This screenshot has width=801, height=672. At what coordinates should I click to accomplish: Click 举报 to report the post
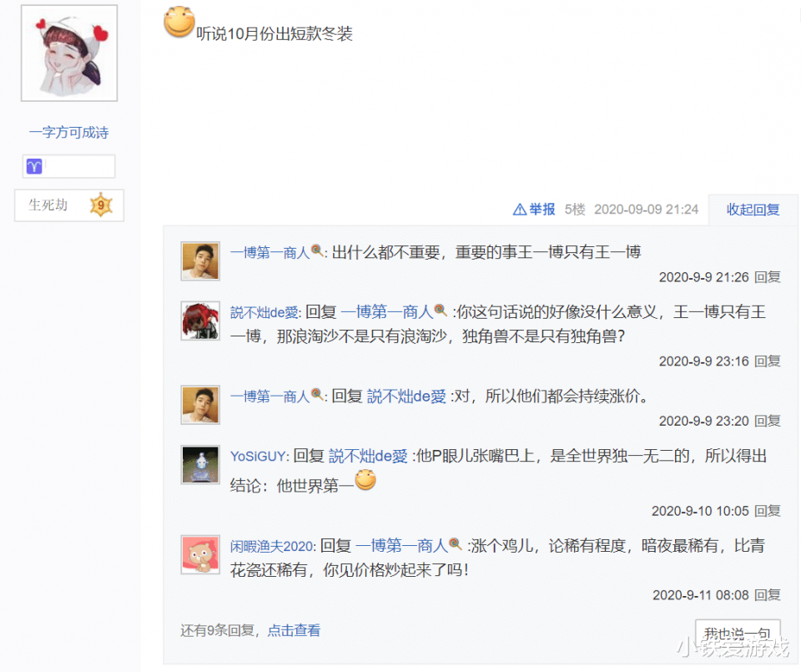pos(542,210)
